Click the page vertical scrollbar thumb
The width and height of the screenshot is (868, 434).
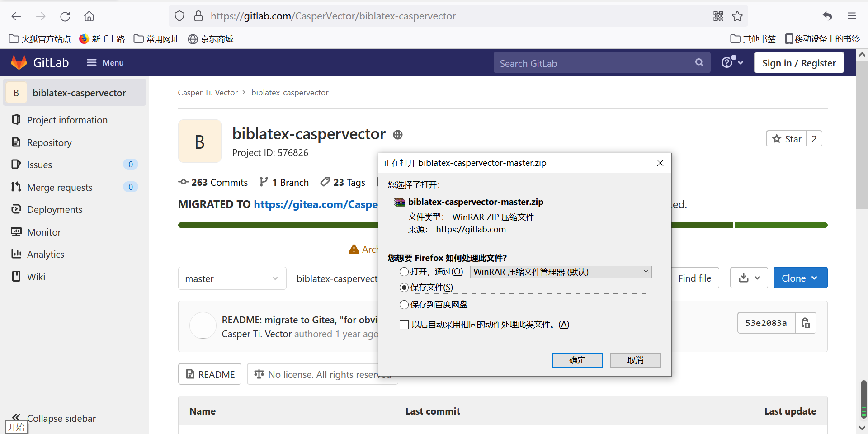[863, 136]
